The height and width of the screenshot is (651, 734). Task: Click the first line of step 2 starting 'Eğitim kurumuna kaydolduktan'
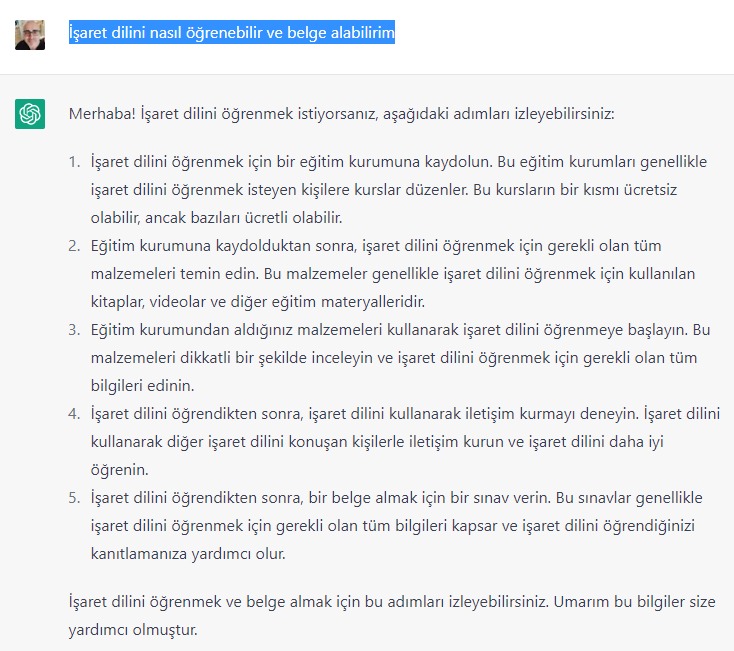tap(375, 245)
